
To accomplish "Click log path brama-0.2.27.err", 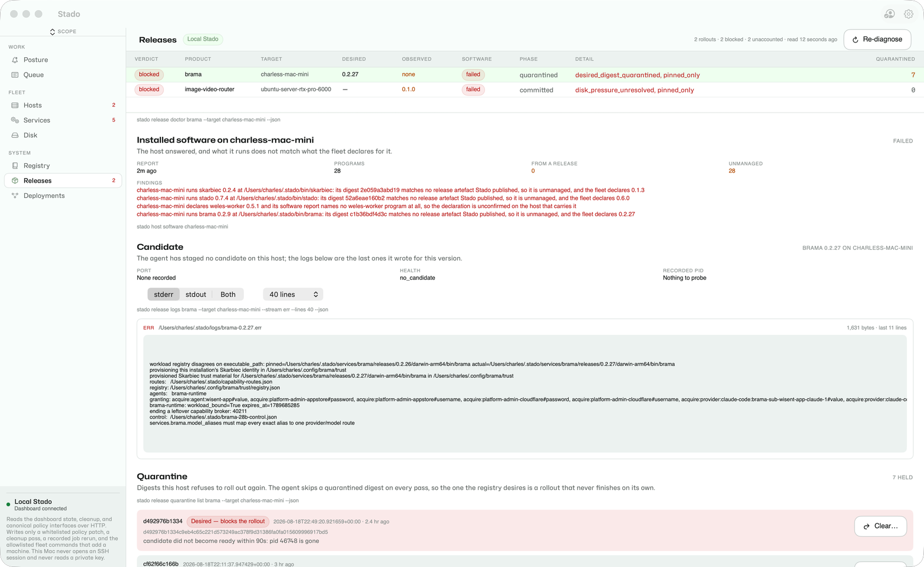I will click(210, 328).
